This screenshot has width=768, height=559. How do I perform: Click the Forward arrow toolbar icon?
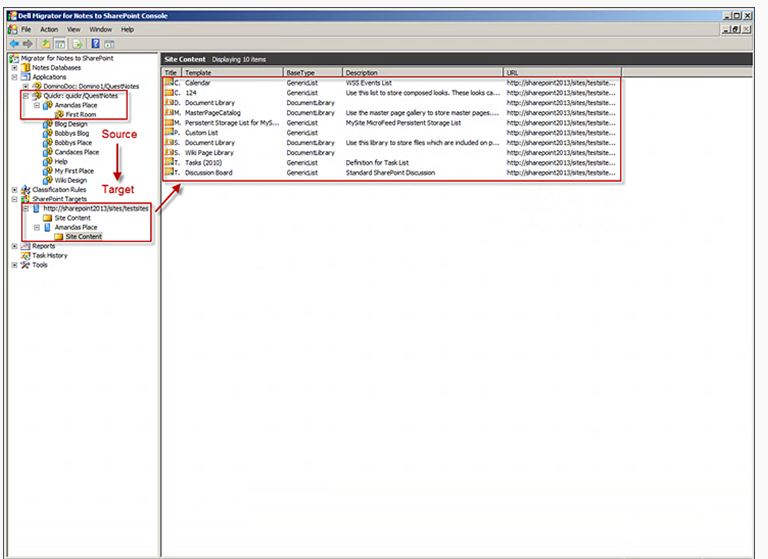(28, 44)
